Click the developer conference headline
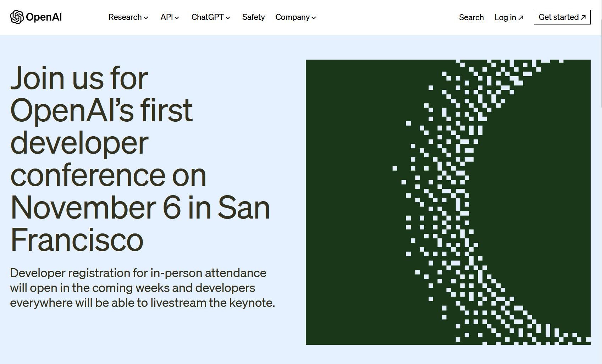The height and width of the screenshot is (364, 602). click(140, 159)
